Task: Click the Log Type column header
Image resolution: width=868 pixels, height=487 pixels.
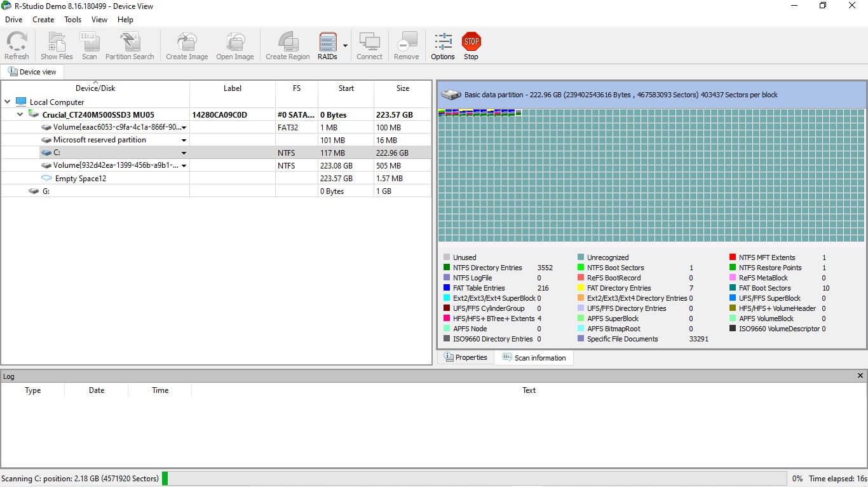Action: (33, 390)
